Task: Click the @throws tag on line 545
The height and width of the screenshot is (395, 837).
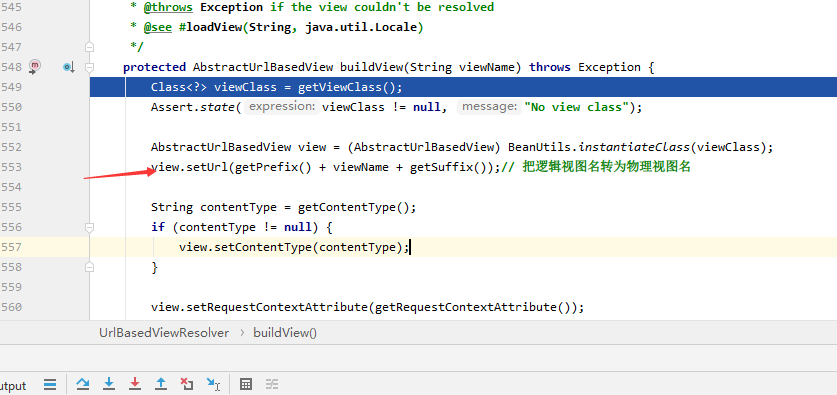Action: point(168,7)
